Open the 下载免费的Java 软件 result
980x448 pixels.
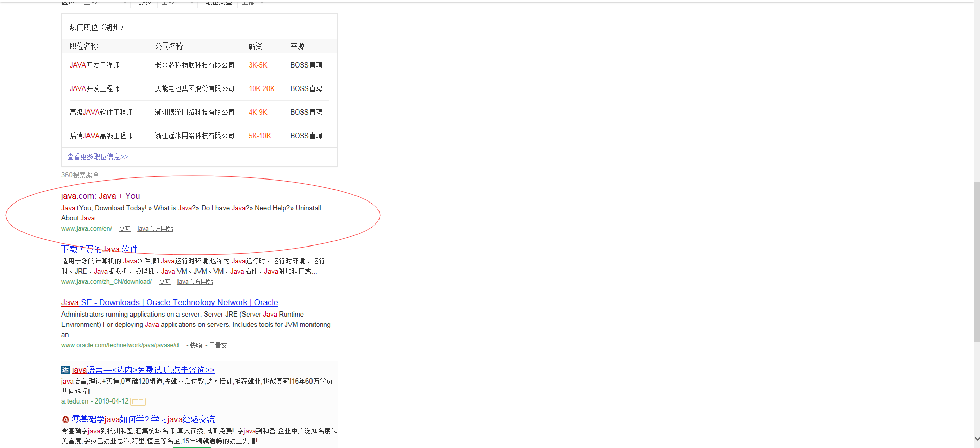tap(99, 249)
